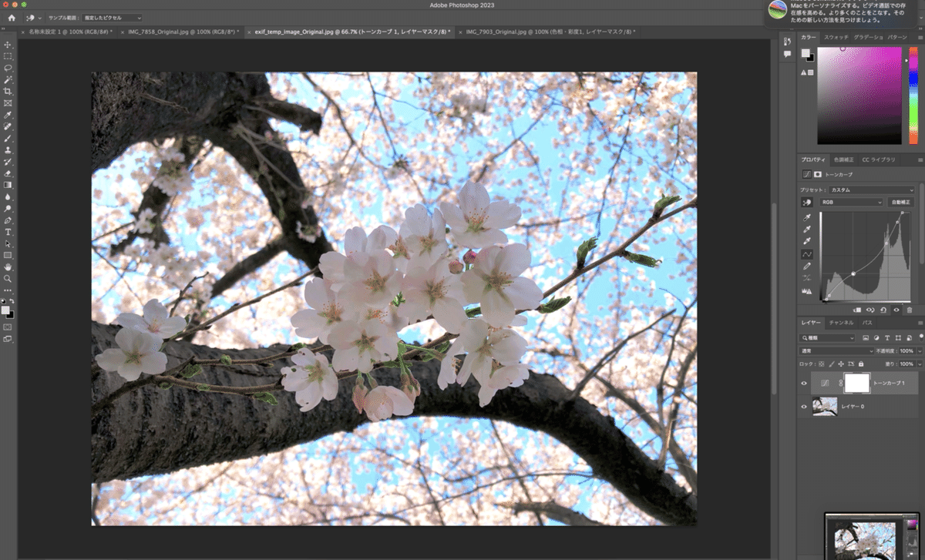Viewport: 925px width, 560px height.
Task: Toggle lock image pixels brush icon
Action: click(832, 364)
